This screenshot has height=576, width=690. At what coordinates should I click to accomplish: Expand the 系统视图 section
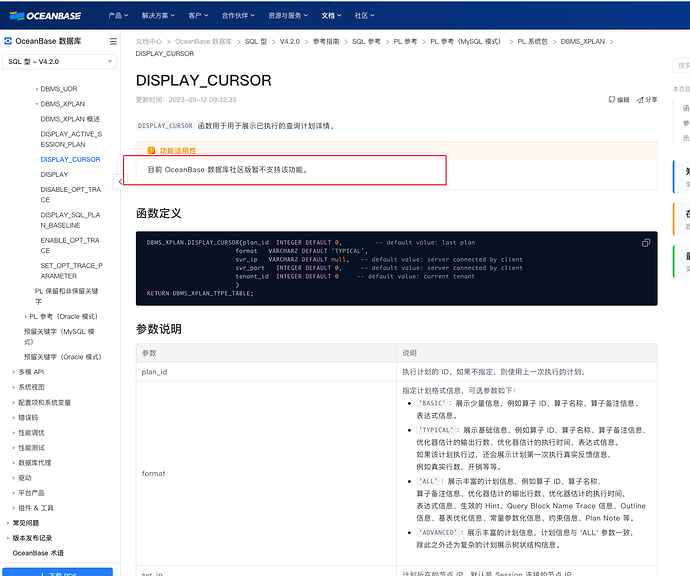click(x=29, y=387)
